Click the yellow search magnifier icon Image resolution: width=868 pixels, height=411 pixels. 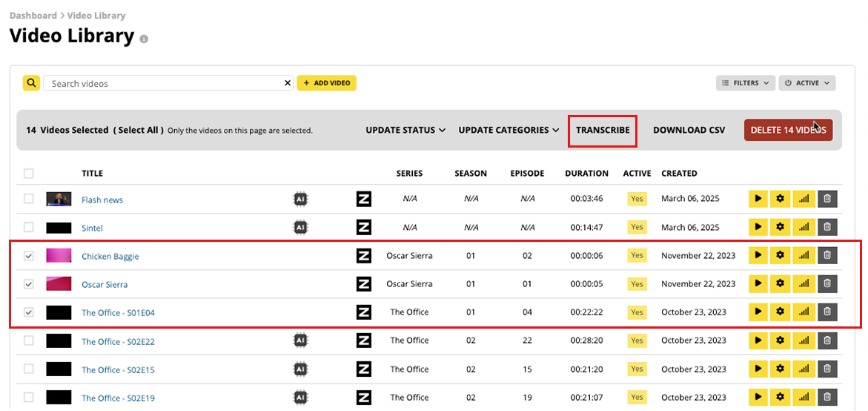coord(31,83)
